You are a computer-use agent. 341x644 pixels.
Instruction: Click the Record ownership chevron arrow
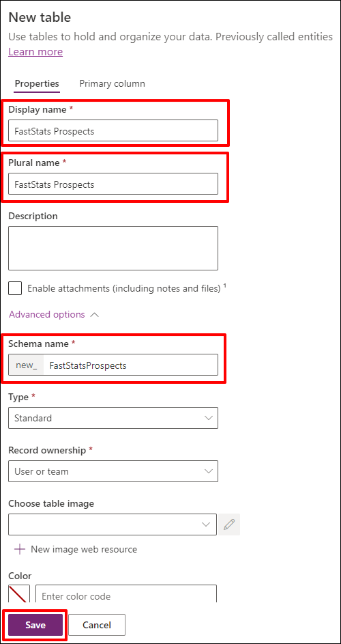209,471
